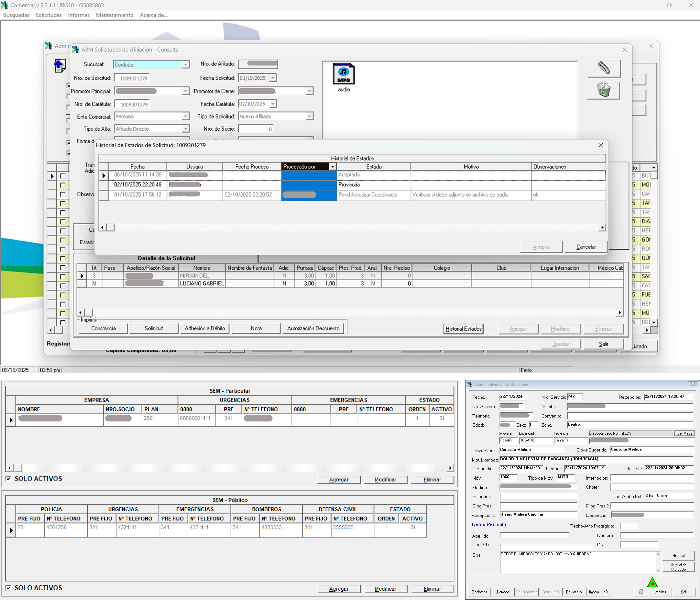
Task: Click the Reclamos button
Action: (x=479, y=592)
